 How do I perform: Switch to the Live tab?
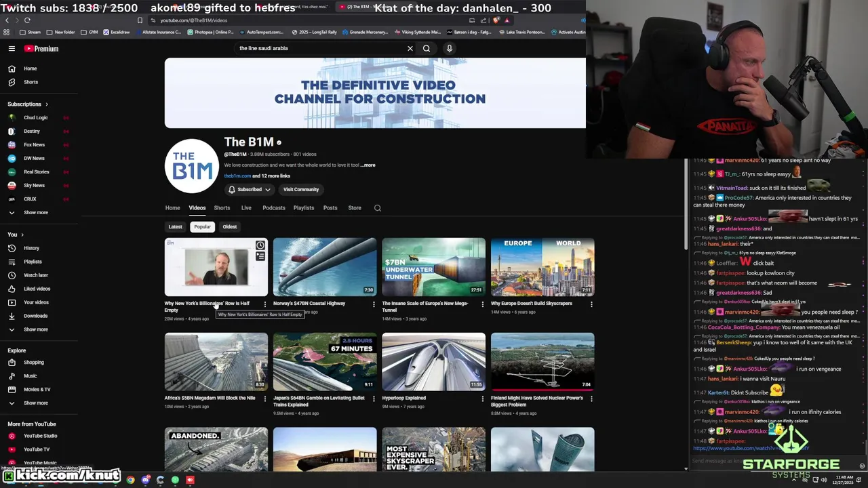[246, 208]
